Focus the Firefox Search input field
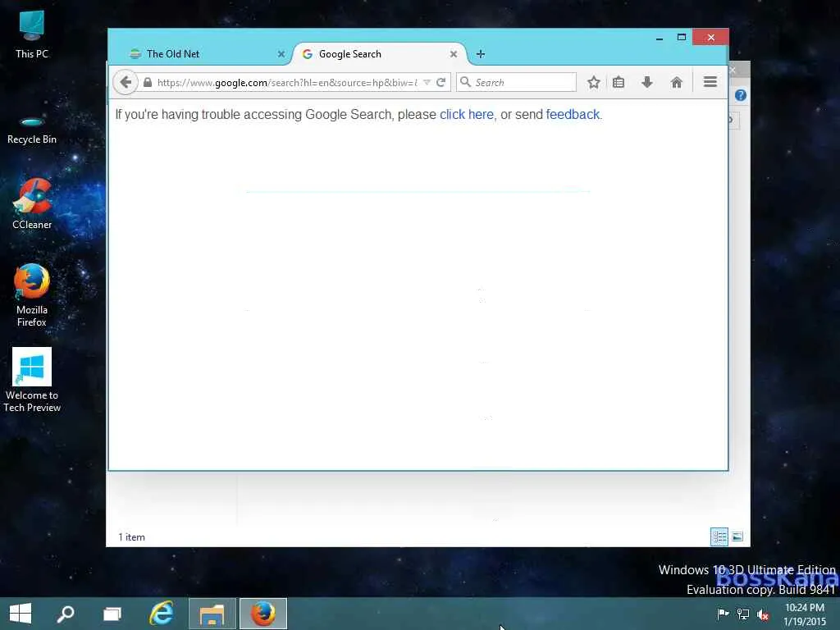This screenshot has height=630, width=840. coord(517,83)
